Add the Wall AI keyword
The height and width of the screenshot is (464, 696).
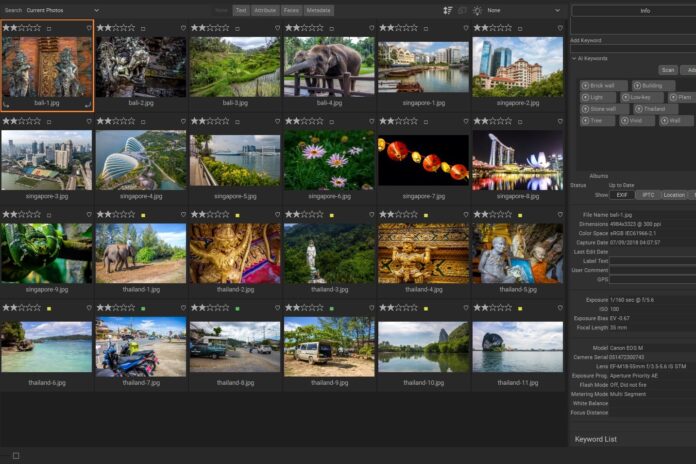pos(676,120)
